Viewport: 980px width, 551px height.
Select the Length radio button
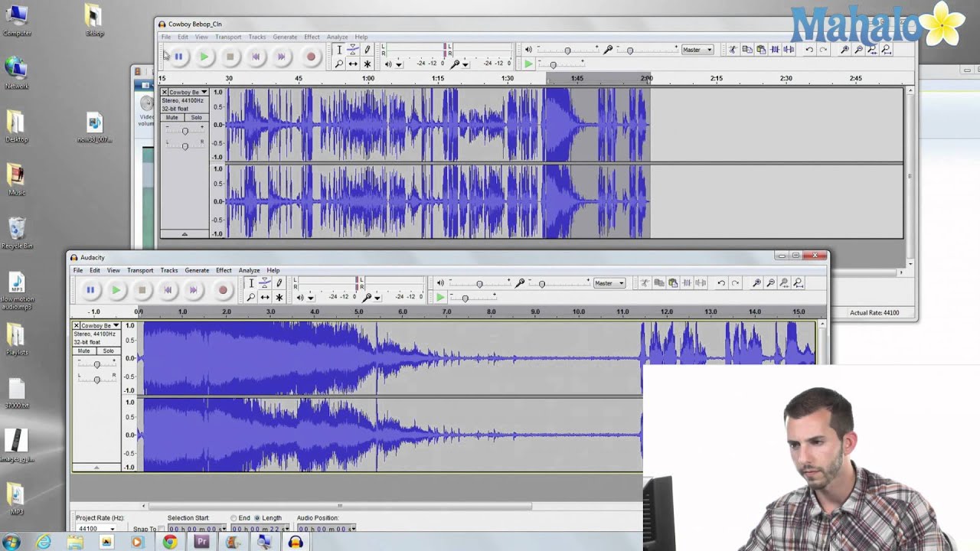click(x=257, y=518)
